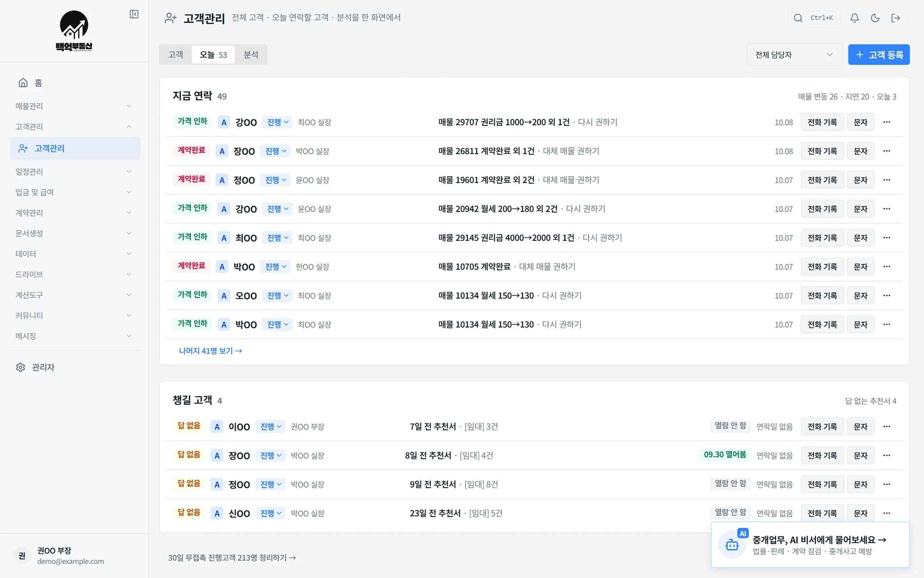The image size is (924, 578).
Task: Click 나머지 41명 보기 link
Action: pyautogui.click(x=210, y=351)
